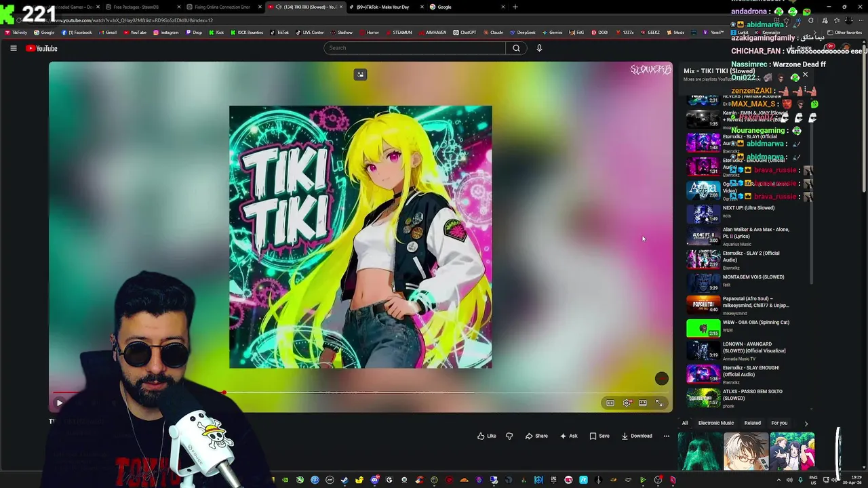This screenshot has height=488, width=868.
Task: Start voice search with microphone icon
Action: coord(539,48)
